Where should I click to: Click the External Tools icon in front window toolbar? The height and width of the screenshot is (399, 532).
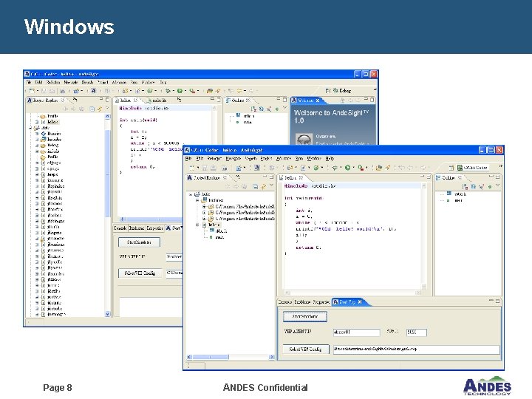pyautogui.click(x=361, y=168)
